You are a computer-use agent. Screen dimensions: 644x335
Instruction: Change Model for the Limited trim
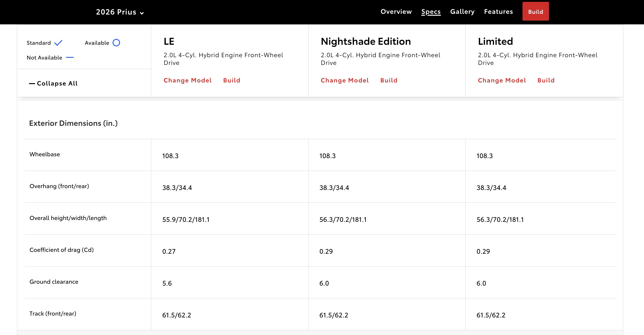(502, 80)
